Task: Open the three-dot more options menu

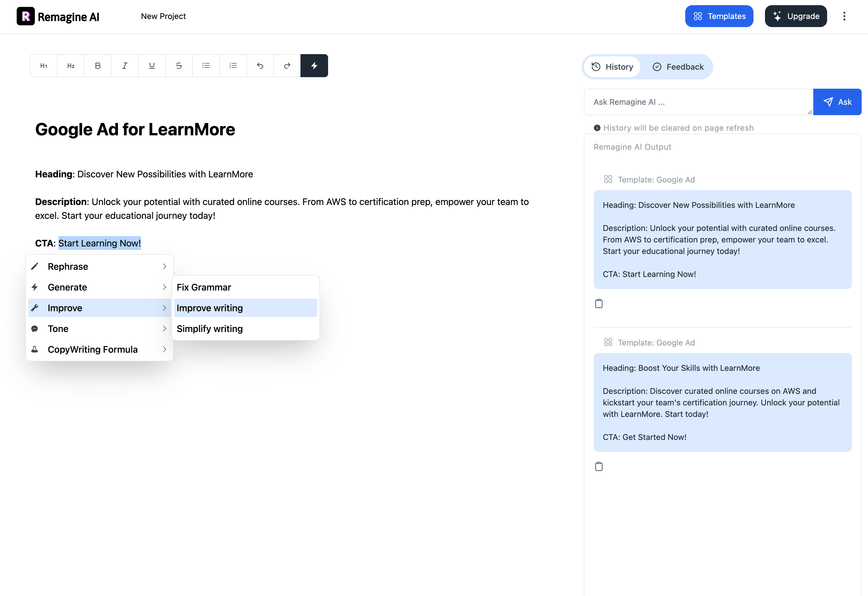Action: tap(844, 16)
